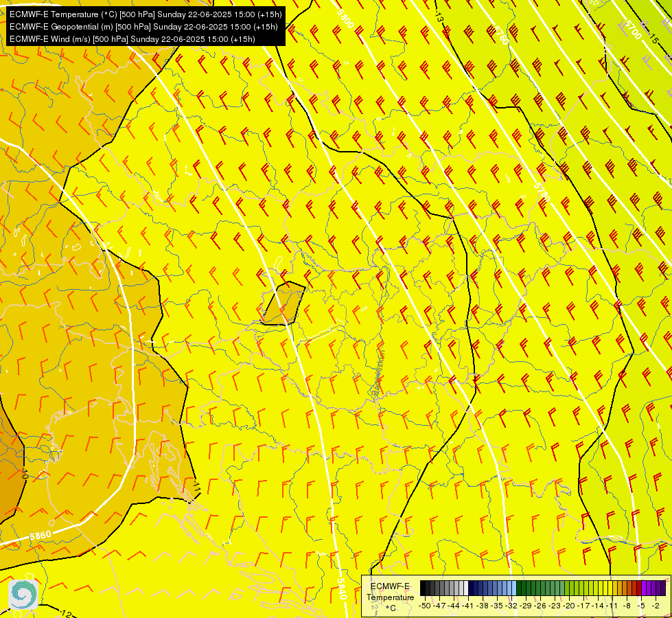
Task: Click the -29 legend tick label
Action: pyautogui.click(x=526, y=606)
